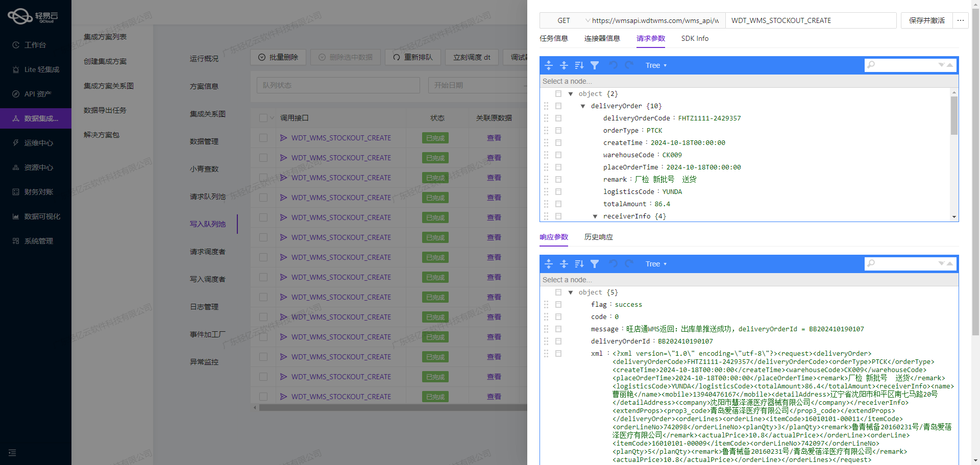Open the 财务对账 sidebar item
This screenshot has height=465, width=980.
click(x=36, y=192)
